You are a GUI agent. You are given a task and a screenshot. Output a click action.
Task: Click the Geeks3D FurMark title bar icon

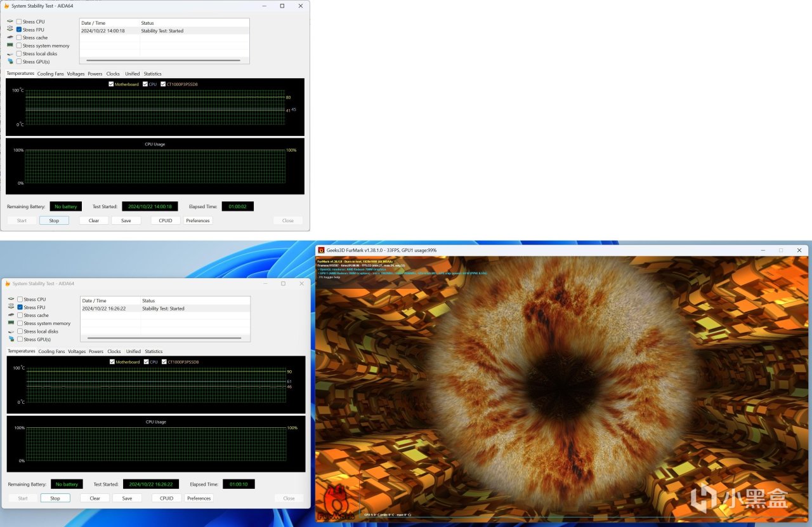point(321,250)
